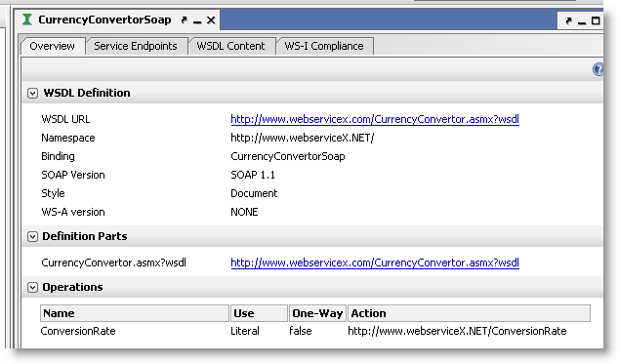Sort operations by the Name column header

tap(135, 313)
